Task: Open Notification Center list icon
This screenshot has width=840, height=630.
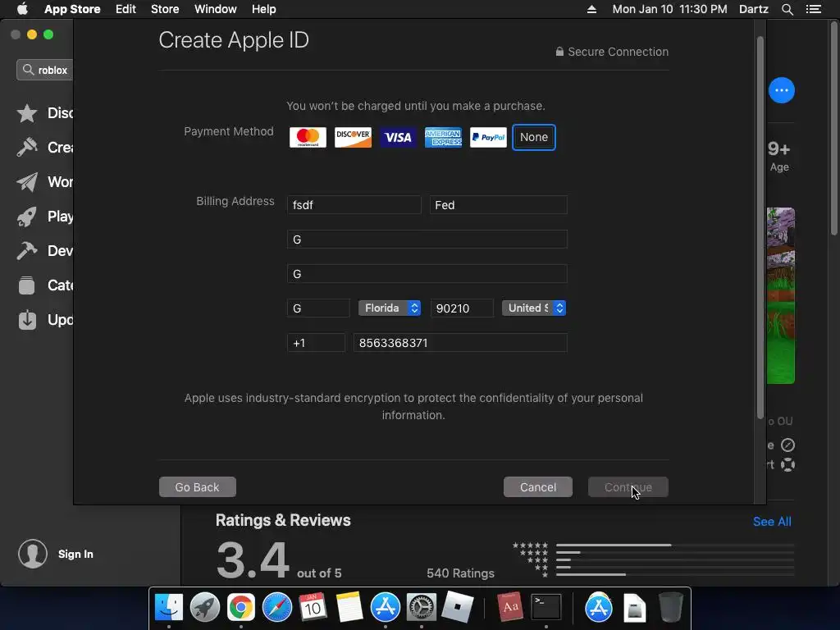Action: [814, 9]
